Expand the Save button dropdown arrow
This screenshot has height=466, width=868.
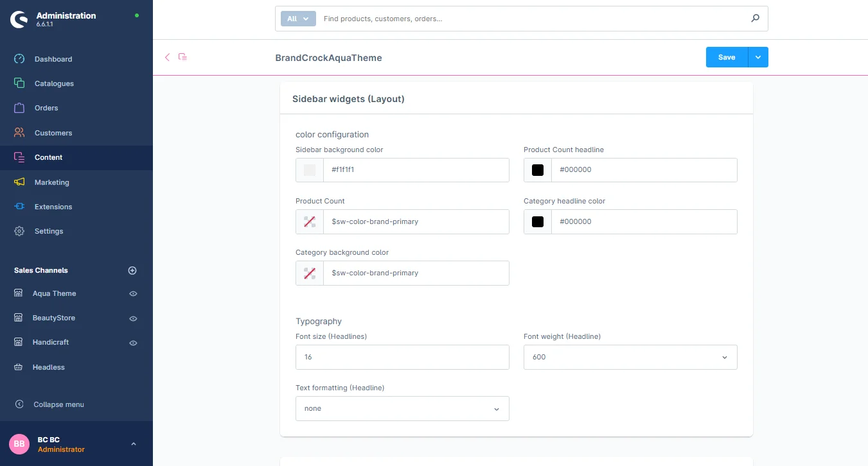pos(758,57)
